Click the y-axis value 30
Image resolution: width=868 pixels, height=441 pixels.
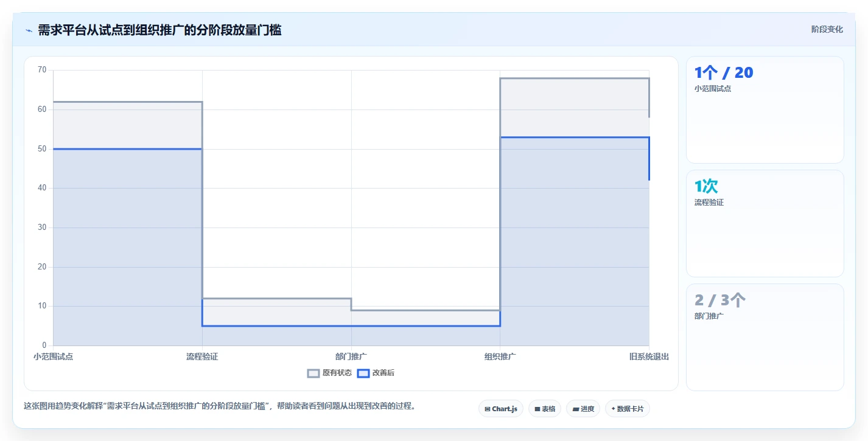(x=42, y=227)
